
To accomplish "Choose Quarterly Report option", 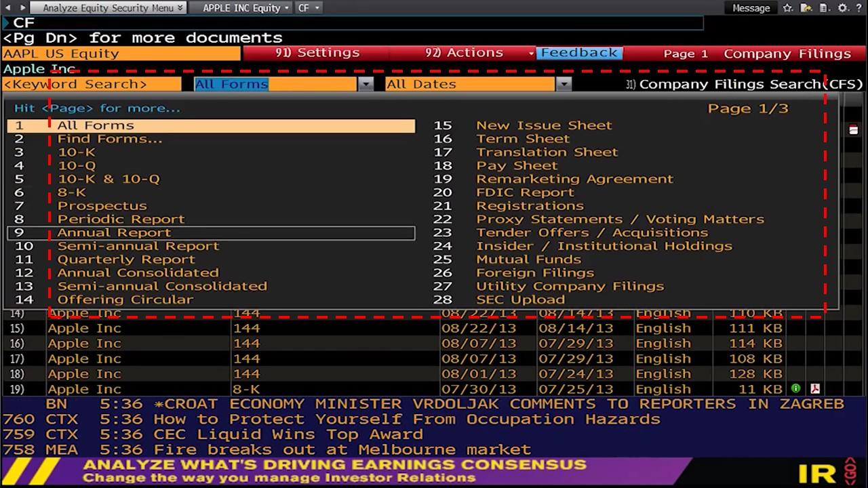I will coord(126,260).
